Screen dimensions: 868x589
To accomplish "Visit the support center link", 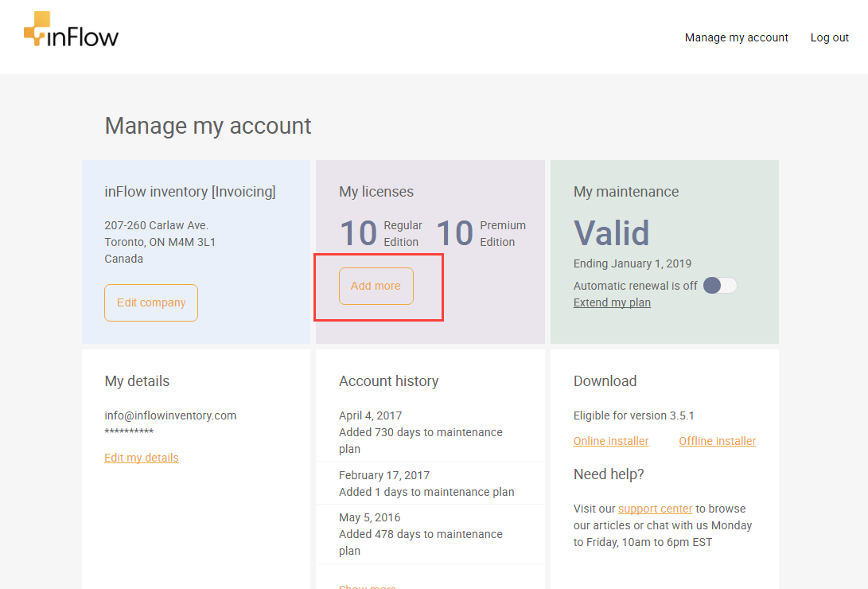I will coord(655,509).
